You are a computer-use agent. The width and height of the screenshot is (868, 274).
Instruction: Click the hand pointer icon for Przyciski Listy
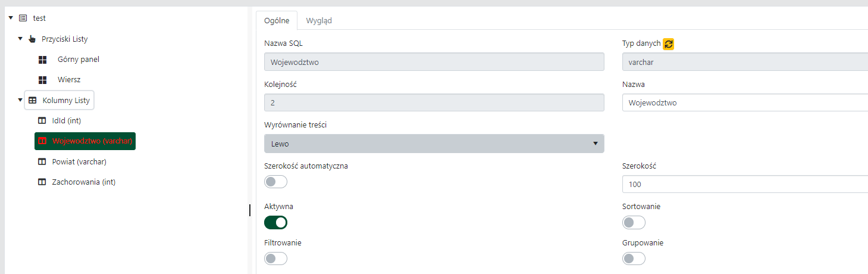(32, 39)
